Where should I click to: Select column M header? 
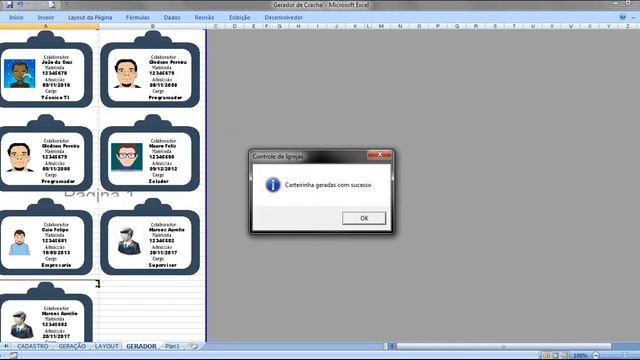[x=381, y=26]
